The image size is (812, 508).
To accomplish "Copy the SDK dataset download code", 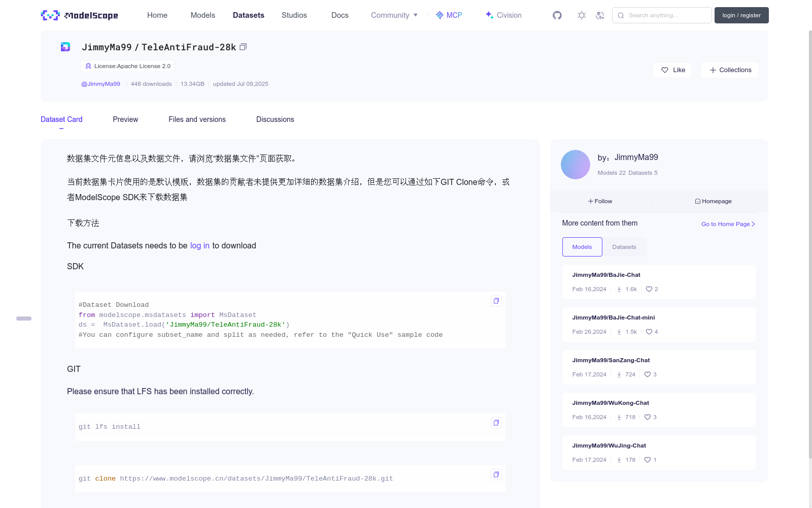I will (x=496, y=301).
